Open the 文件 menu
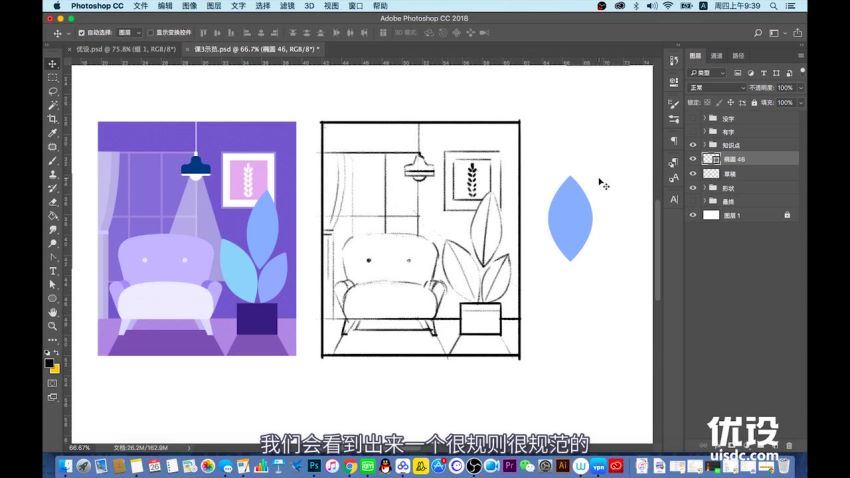 pos(140,6)
